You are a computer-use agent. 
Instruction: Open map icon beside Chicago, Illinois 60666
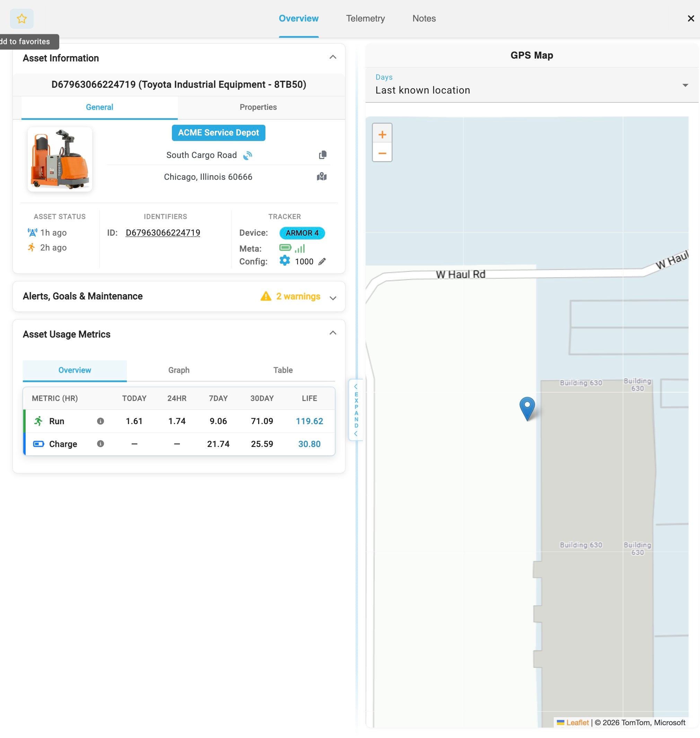pyautogui.click(x=322, y=176)
